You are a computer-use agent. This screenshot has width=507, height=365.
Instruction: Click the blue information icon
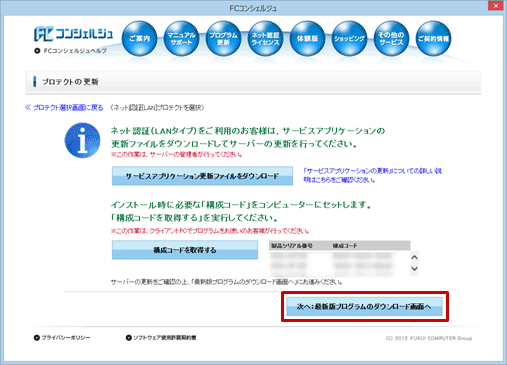click(x=82, y=140)
